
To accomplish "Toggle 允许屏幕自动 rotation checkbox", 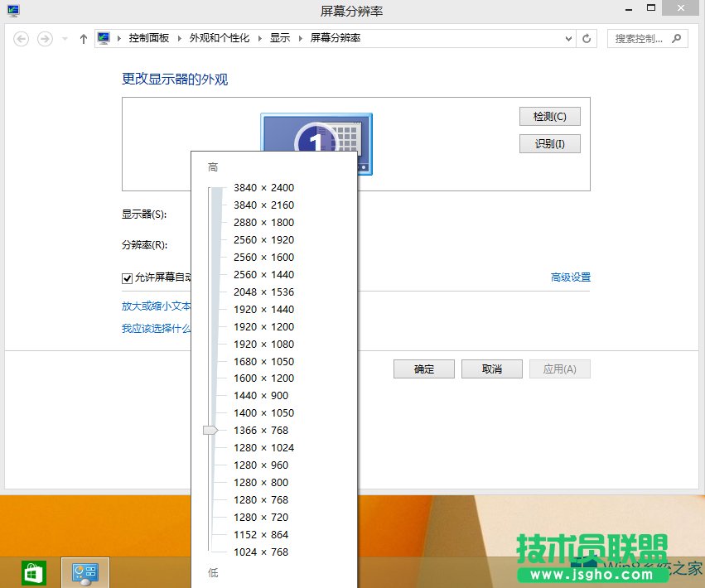I will [127, 278].
